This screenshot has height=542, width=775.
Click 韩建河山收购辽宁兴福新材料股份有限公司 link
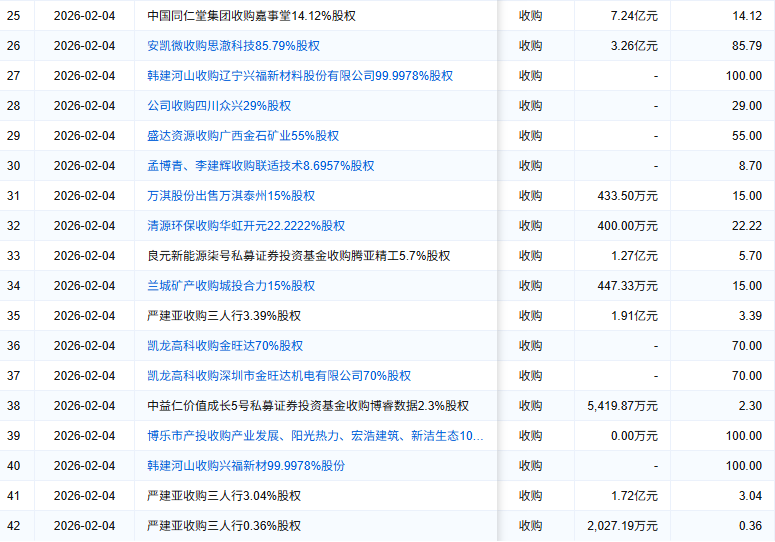point(299,76)
